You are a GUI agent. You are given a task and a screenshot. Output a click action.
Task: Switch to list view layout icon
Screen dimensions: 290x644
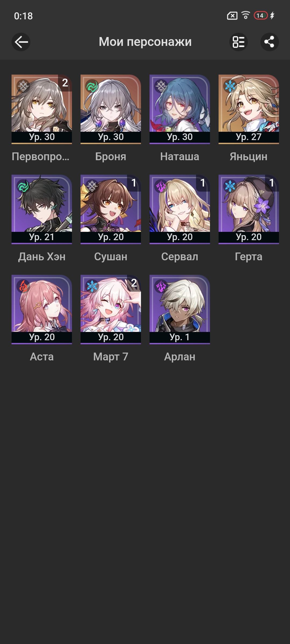(x=238, y=42)
